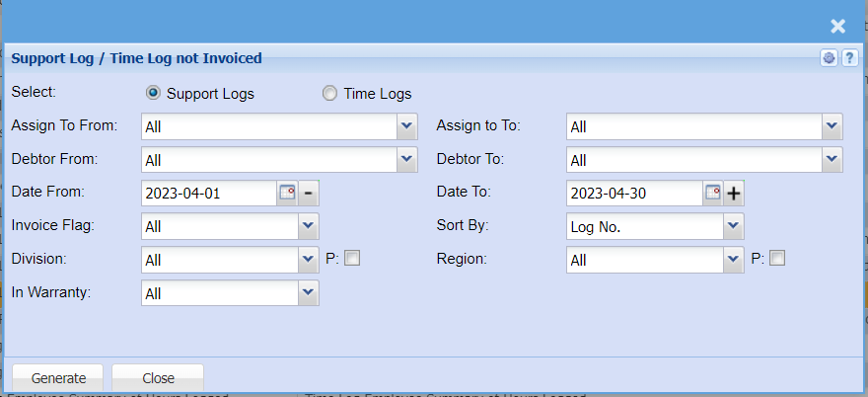Image resolution: width=868 pixels, height=397 pixels.
Task: Expand the Invoice Flag dropdown
Action: pos(308,226)
